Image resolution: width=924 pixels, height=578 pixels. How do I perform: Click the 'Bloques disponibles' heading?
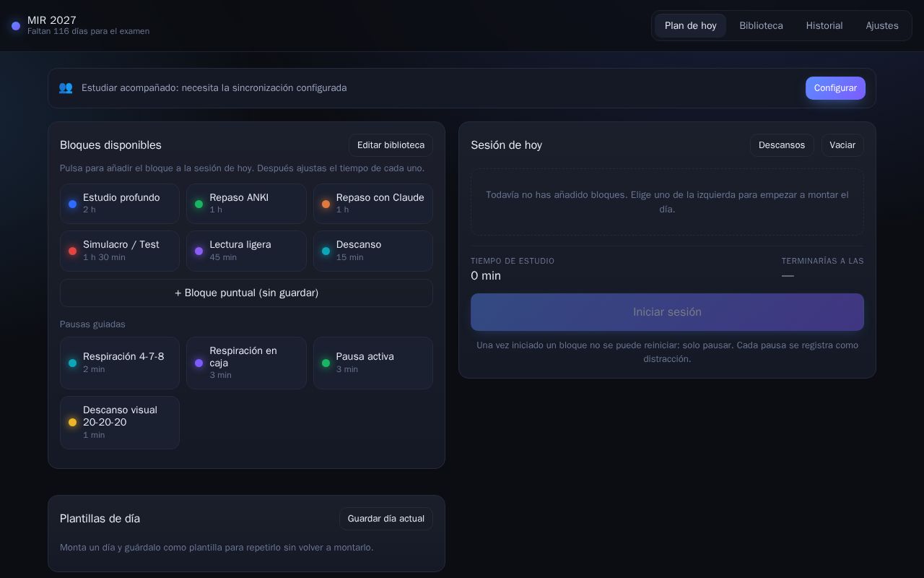coord(110,145)
